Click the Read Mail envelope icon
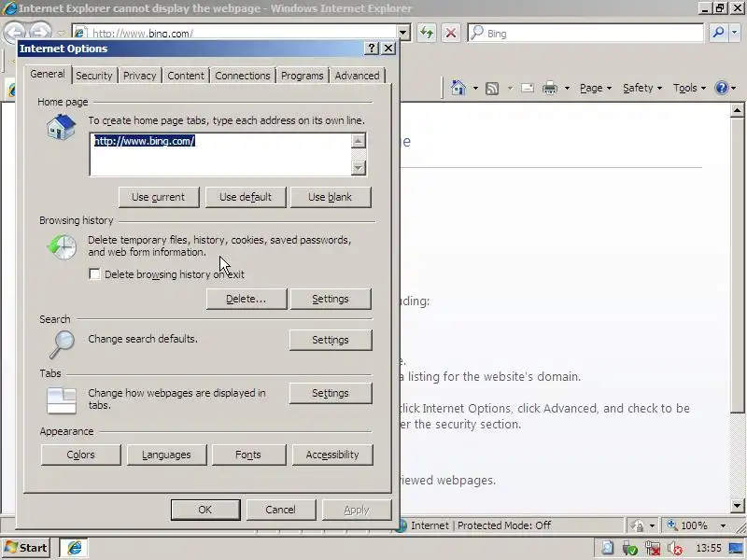Viewport: 747px width, 560px height. coord(528,88)
